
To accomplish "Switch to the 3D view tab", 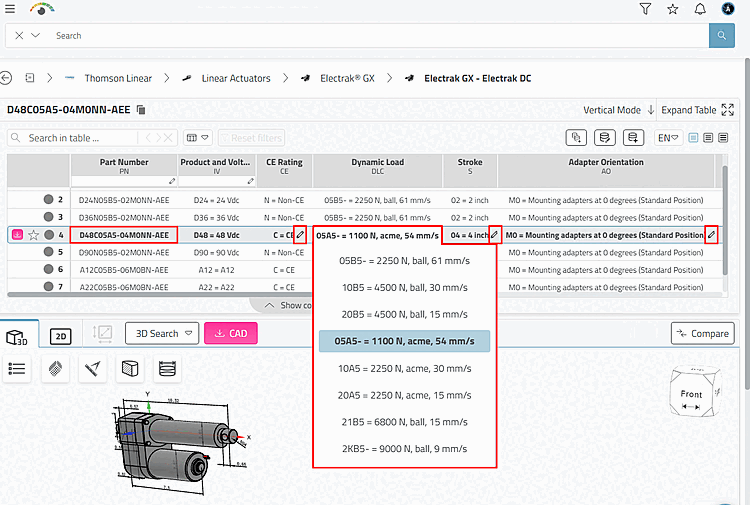I will (17, 337).
